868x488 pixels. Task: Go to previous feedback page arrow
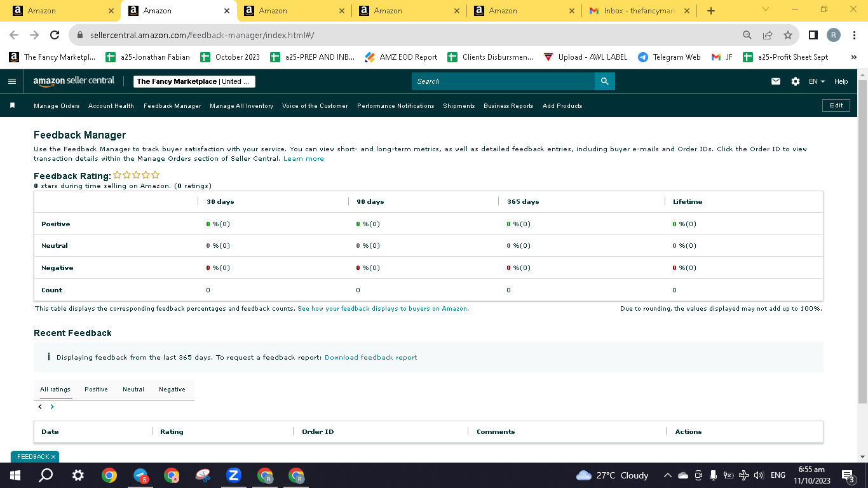pyautogui.click(x=40, y=407)
